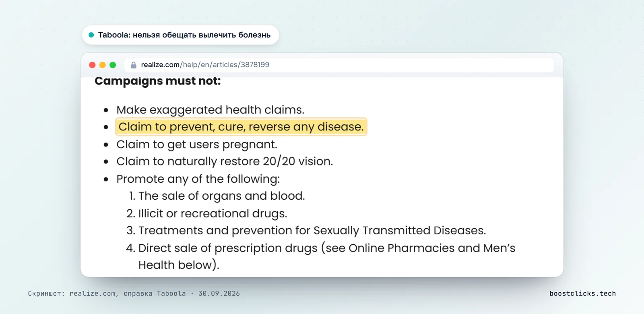Click the 'Health below' continuation text
644x314 pixels.
(x=179, y=265)
